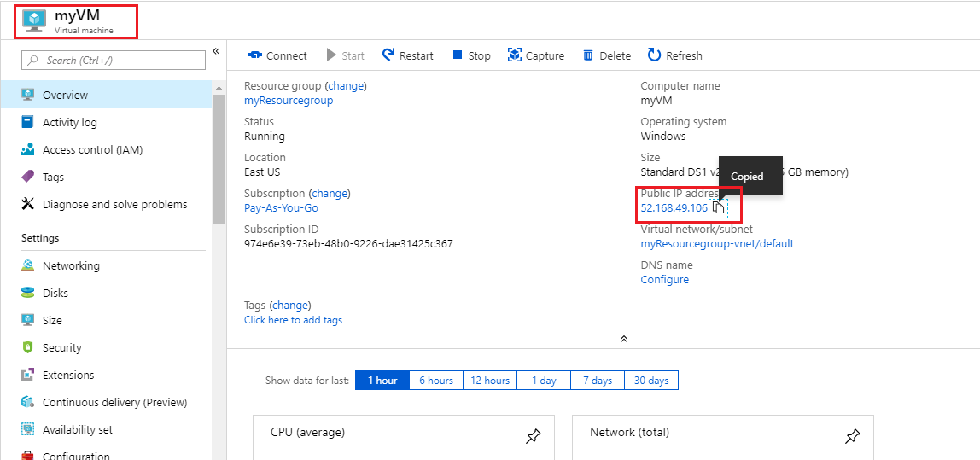Open the Pay-As-You-Go subscription link
Screen dimensions: 980x460
(281, 207)
